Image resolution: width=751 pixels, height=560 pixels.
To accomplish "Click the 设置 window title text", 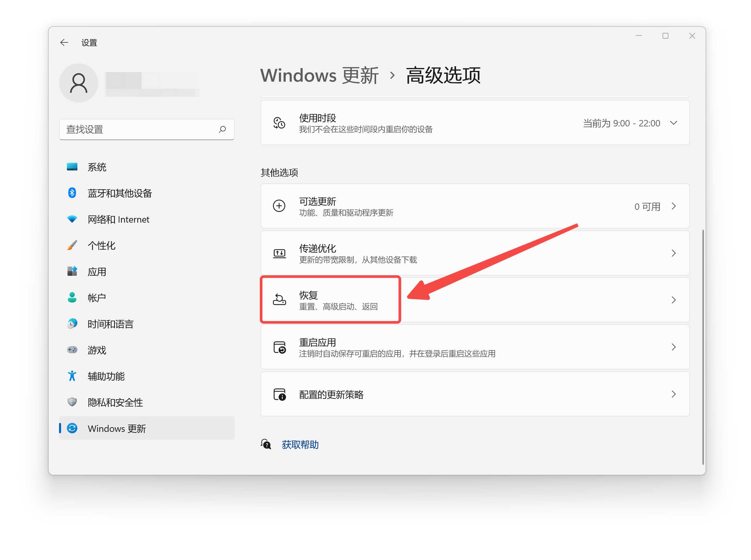I will pos(89,42).
